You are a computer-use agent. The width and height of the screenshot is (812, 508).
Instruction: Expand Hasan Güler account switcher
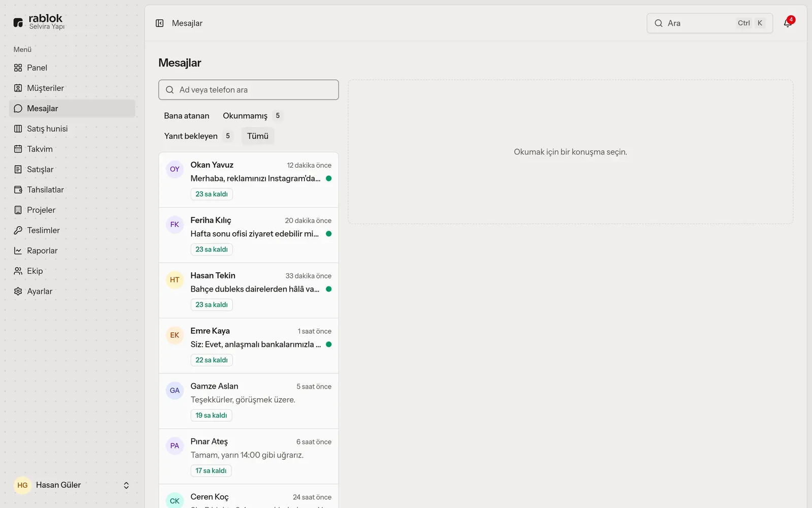click(x=72, y=485)
